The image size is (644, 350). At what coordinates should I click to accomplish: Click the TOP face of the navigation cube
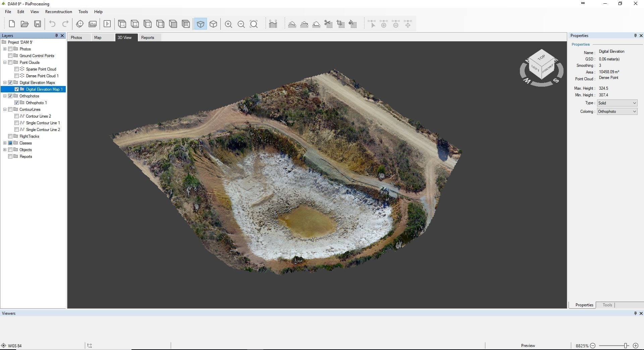(541, 57)
